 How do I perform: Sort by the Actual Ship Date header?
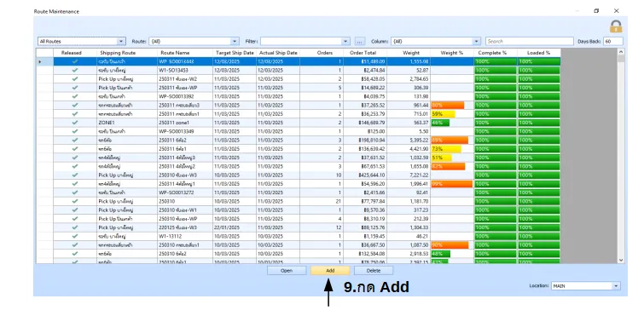point(278,53)
